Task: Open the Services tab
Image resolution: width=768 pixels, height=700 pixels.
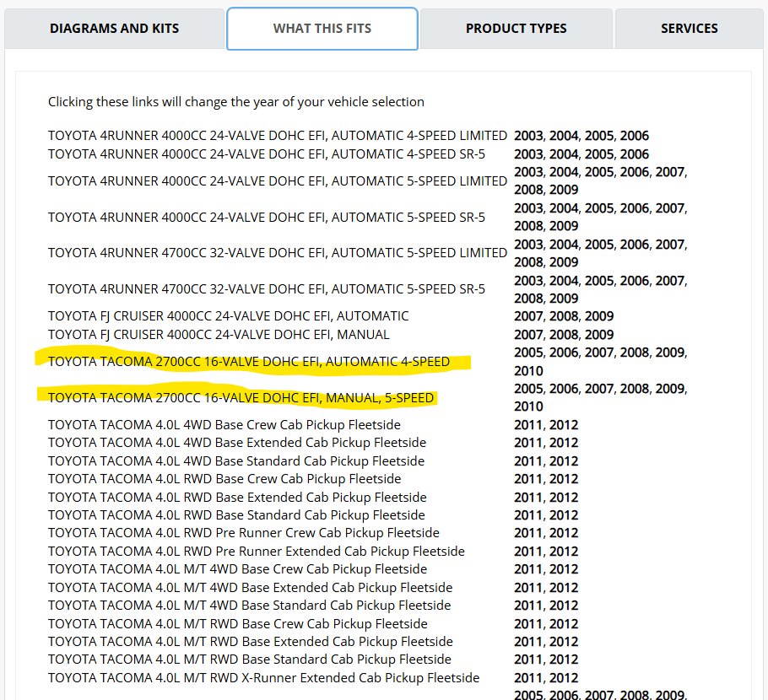Action: pos(690,29)
